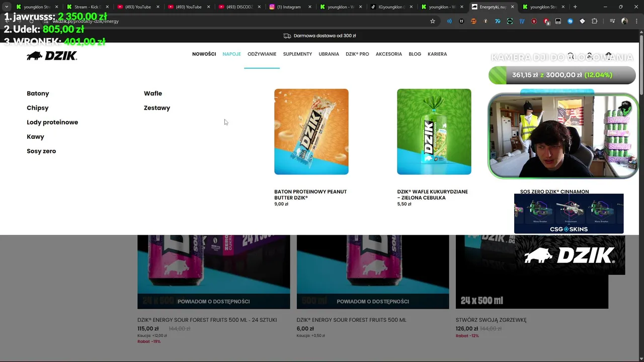Open DZIK ENERGY SOUR FOREST FRUITS 24 SZTUKI title
The height and width of the screenshot is (362, 644).
(x=207, y=320)
